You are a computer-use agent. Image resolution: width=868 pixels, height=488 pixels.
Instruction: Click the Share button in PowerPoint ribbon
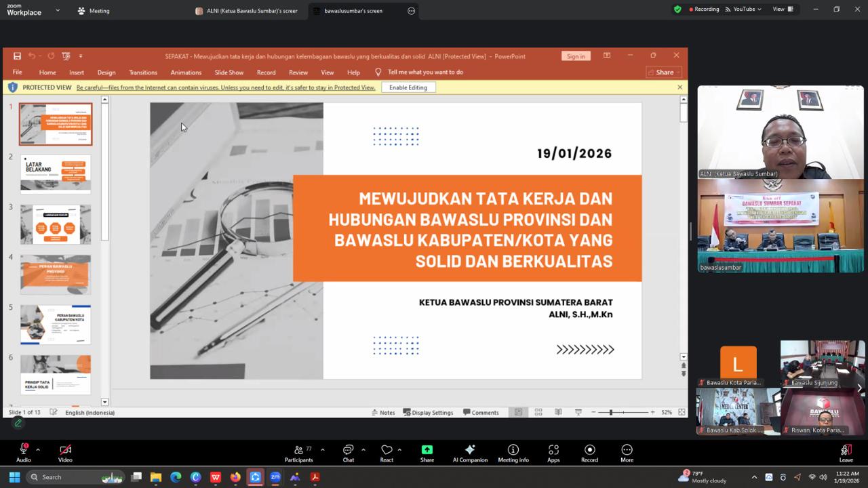[664, 73]
